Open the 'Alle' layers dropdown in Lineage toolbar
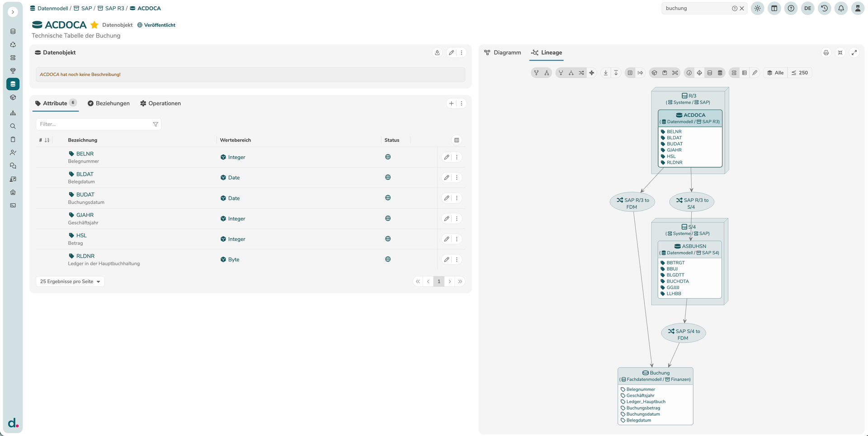Screen dimensions: 868x436 [x=775, y=72]
